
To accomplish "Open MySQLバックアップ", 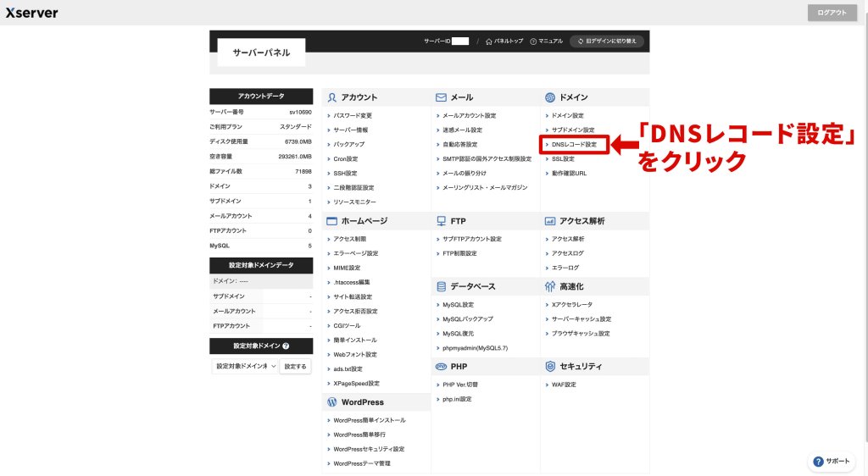I will [x=468, y=319].
